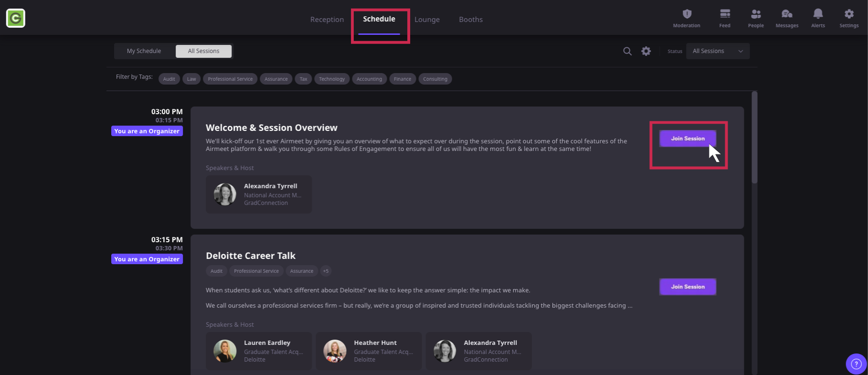The image size is (868, 375).
Task: Filter by the Audit tag
Action: [169, 79]
